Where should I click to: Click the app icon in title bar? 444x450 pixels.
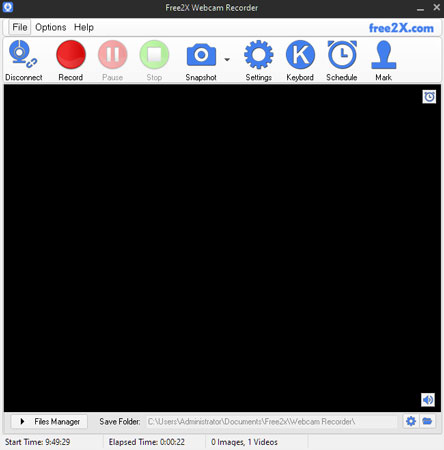pos(8,7)
